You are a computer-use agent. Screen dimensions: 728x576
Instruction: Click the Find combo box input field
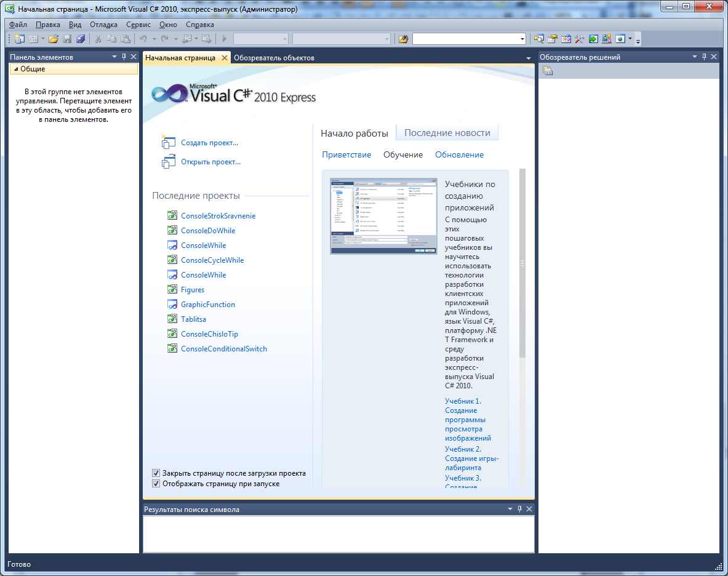coord(466,39)
